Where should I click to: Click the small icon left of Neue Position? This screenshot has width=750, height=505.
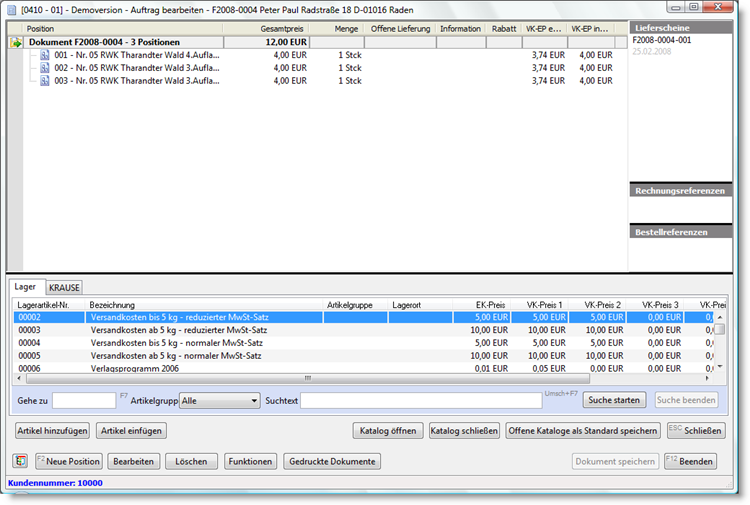pos(21,461)
